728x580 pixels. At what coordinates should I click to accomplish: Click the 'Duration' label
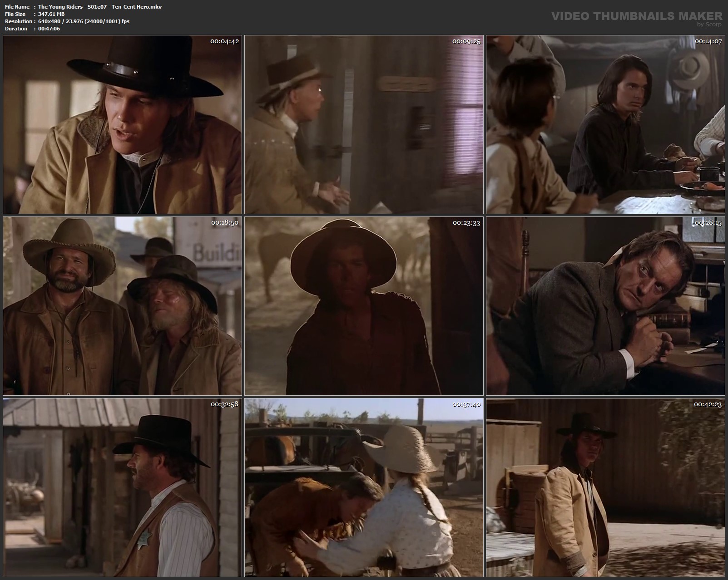16,29
